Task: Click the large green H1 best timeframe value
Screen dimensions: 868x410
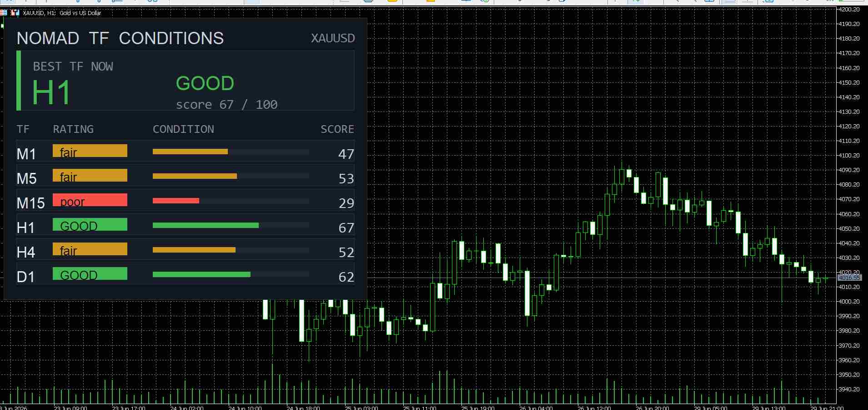Action: 51,93
